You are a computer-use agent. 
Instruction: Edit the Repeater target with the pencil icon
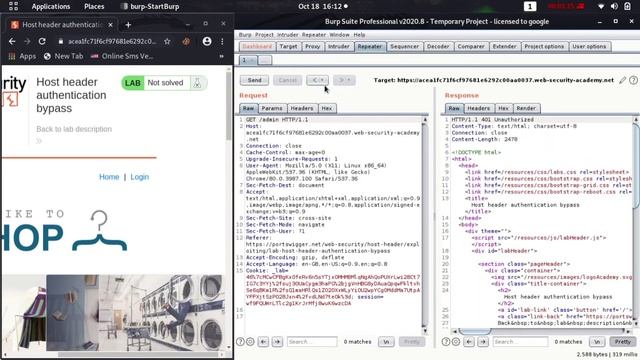pos(622,80)
